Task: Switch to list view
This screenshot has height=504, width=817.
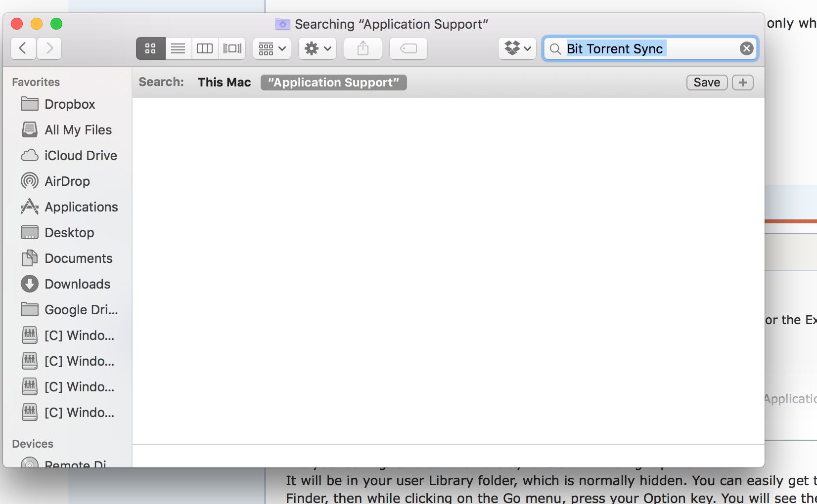Action: click(x=178, y=48)
